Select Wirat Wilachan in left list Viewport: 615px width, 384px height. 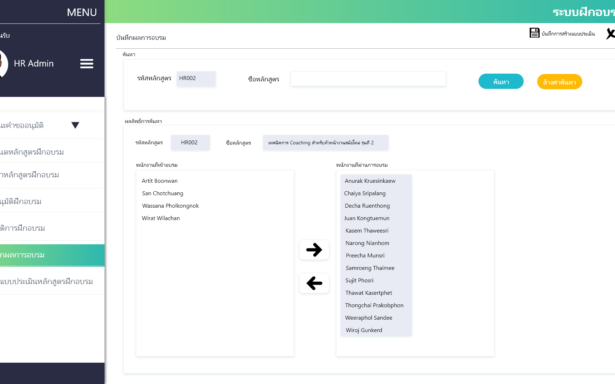161,218
